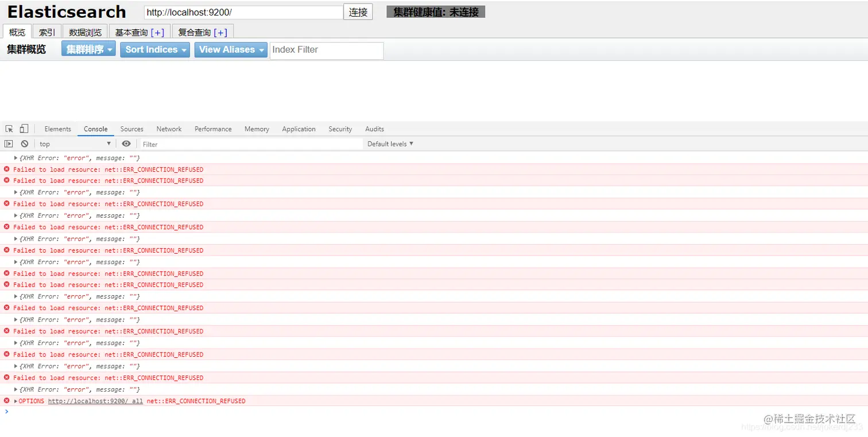Focus the Index Filter input
868x437 pixels.
pyautogui.click(x=327, y=50)
